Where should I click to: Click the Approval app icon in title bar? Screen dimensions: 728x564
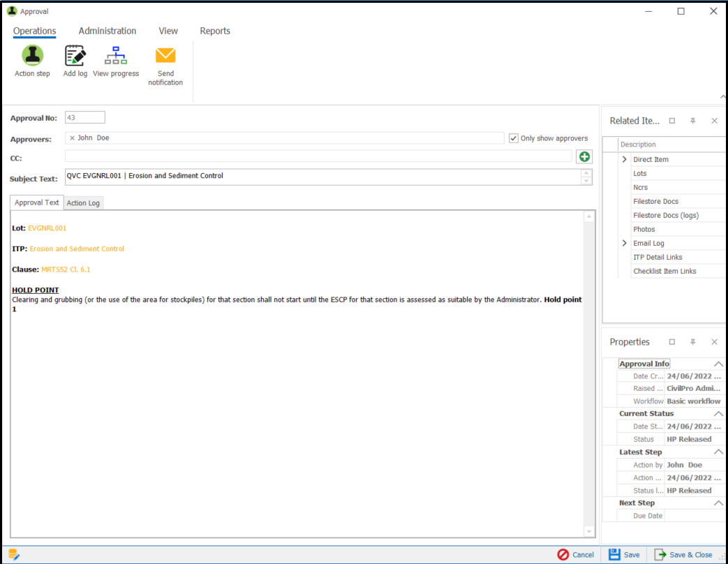[x=12, y=11]
